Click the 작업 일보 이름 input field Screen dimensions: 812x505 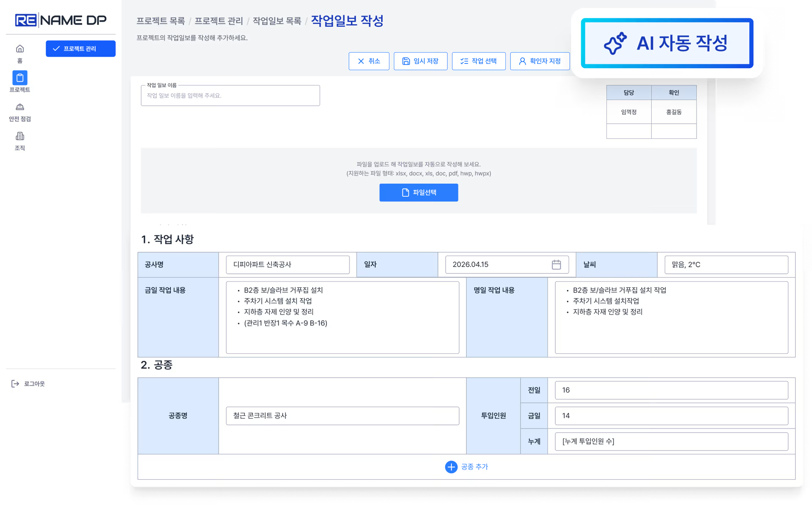(230, 96)
